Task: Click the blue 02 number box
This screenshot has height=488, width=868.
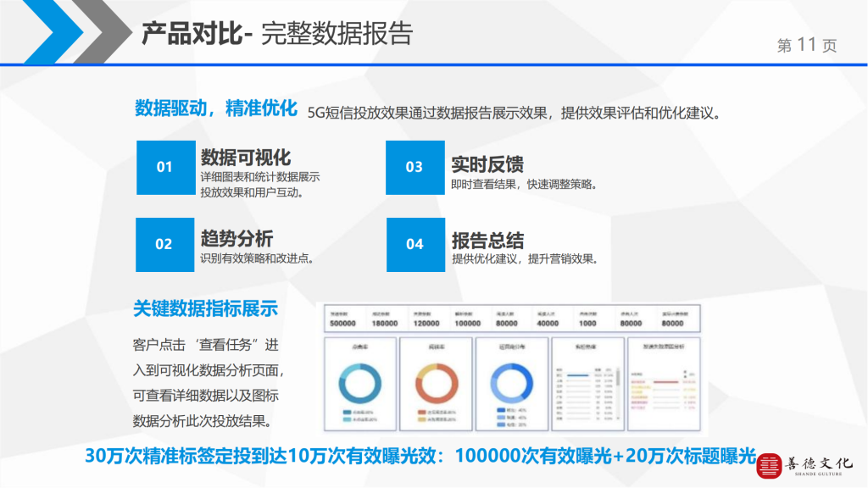Action: pyautogui.click(x=164, y=244)
